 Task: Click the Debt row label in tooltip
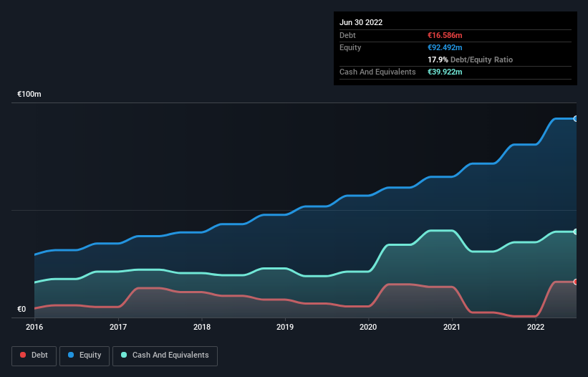tap(347, 35)
